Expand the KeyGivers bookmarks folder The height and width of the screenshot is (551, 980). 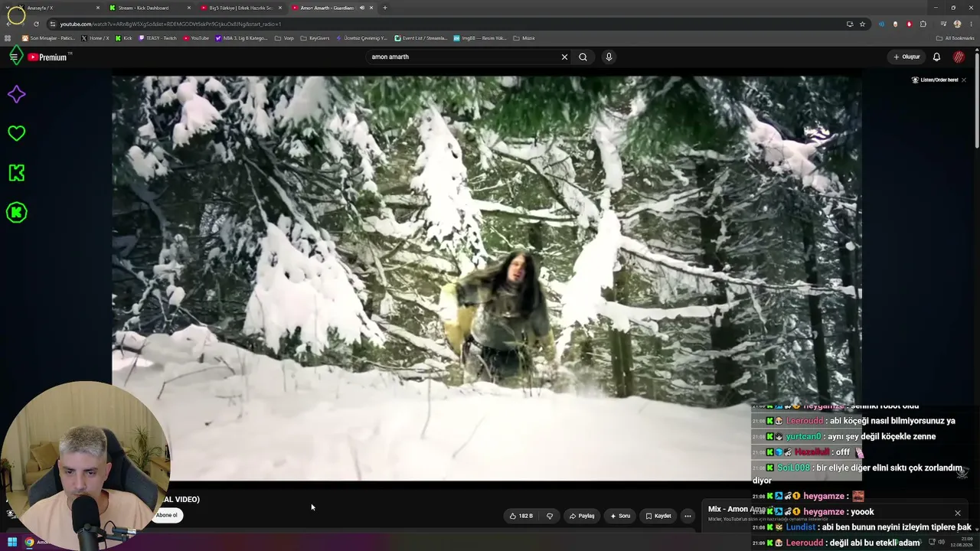(x=315, y=37)
